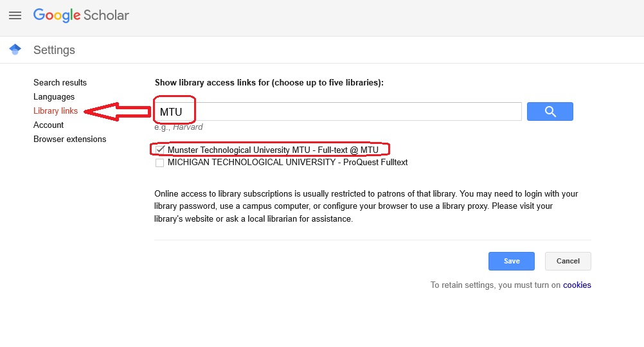This screenshot has width=644, height=347.
Task: Click MICHIGAN TECHNOLOGICAL UNIVERSITY ProQuest Fulltext label
Action: [x=287, y=162]
